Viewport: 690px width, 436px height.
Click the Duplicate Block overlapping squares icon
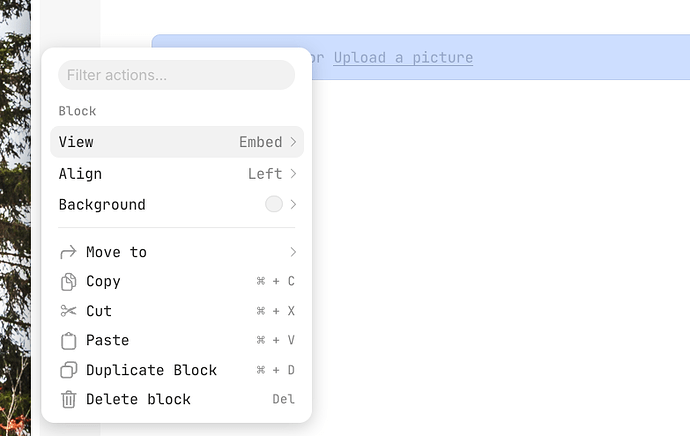coord(68,370)
